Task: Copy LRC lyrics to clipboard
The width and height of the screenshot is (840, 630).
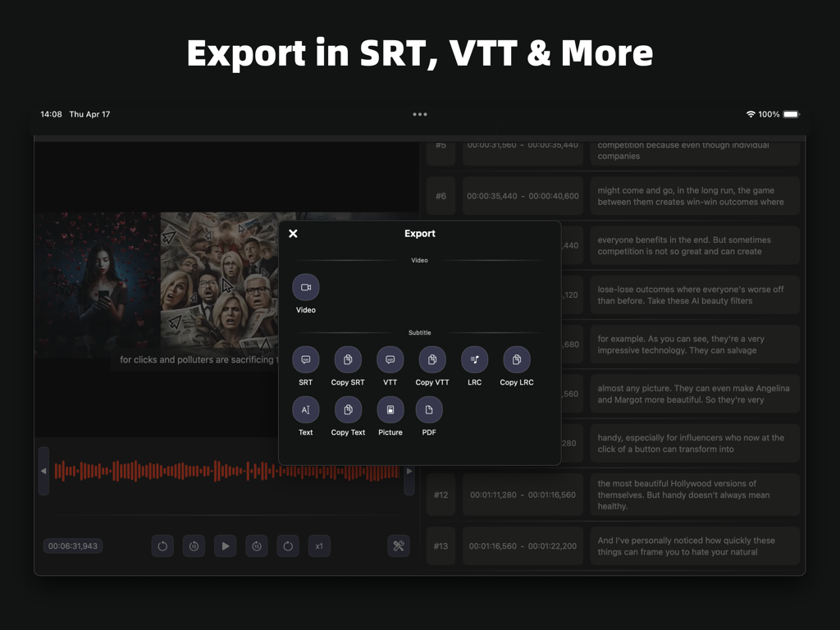Action: [x=516, y=359]
